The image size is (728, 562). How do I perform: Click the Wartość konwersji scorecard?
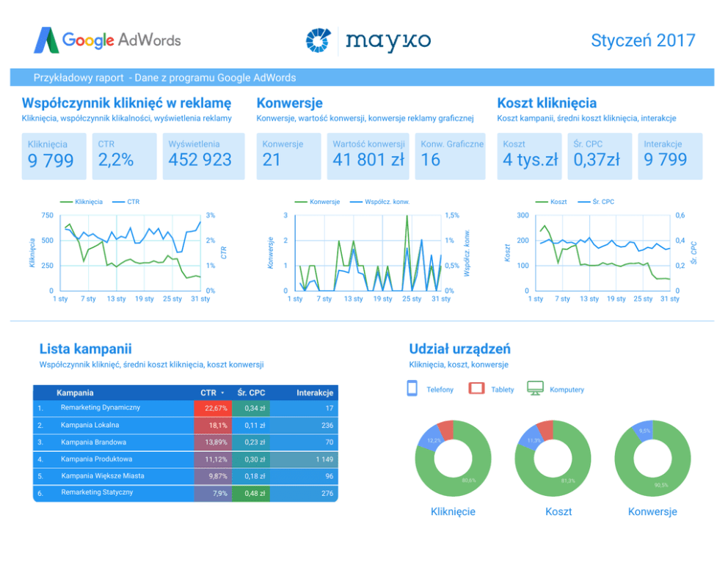click(x=368, y=156)
